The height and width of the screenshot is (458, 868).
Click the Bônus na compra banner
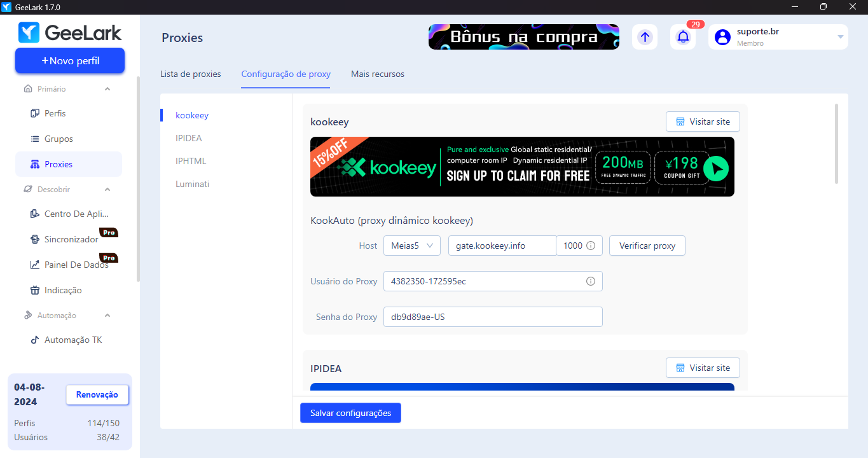pyautogui.click(x=524, y=37)
